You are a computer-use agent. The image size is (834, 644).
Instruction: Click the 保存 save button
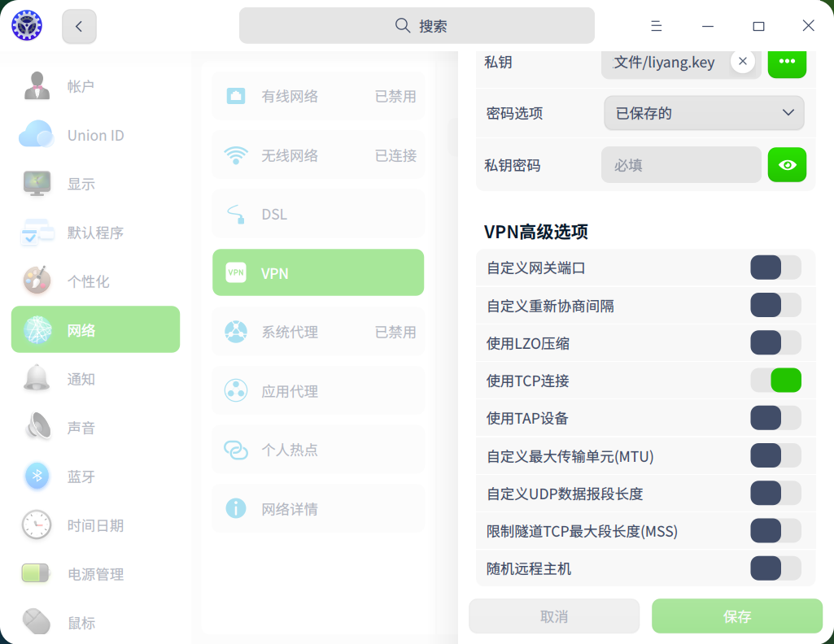click(x=737, y=616)
